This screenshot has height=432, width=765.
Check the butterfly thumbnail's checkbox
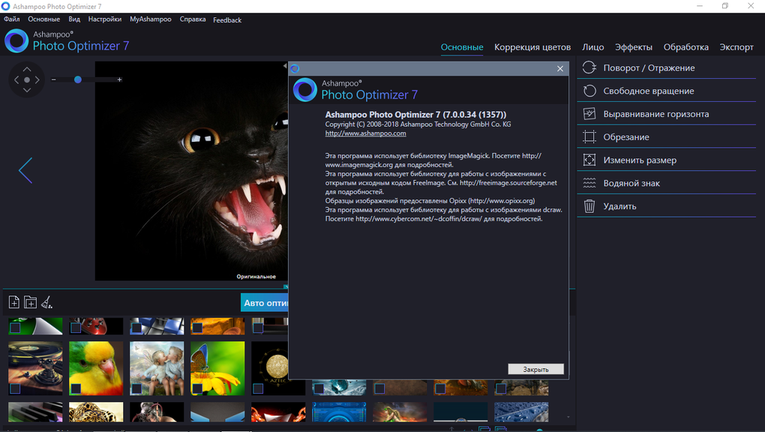coord(197,389)
